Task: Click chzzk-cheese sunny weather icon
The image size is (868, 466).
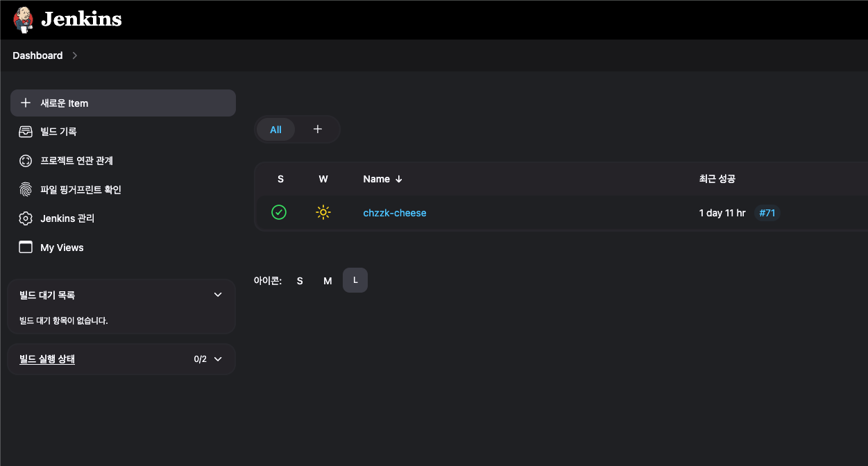Action: tap(323, 212)
